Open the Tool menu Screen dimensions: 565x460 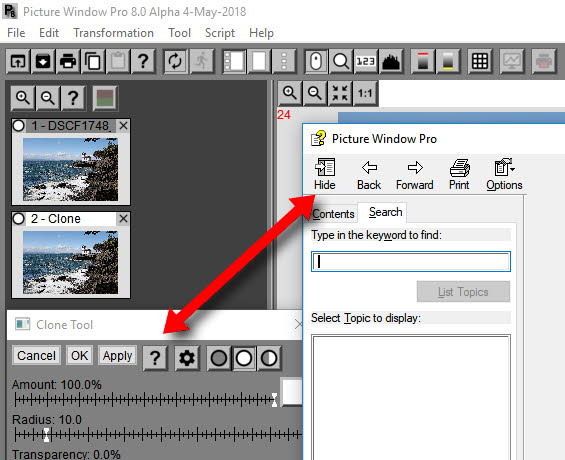pyautogui.click(x=179, y=33)
